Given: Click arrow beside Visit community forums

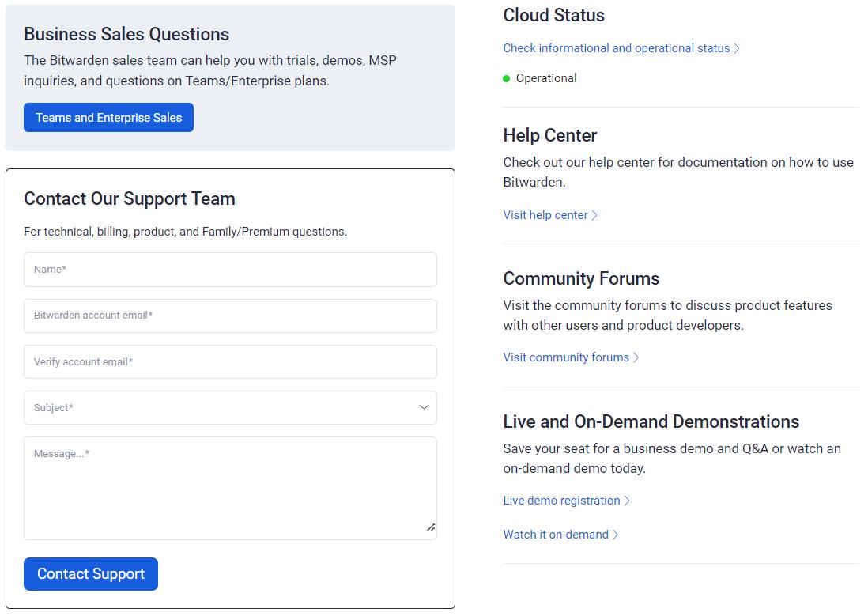Looking at the screenshot, I should click(x=636, y=358).
